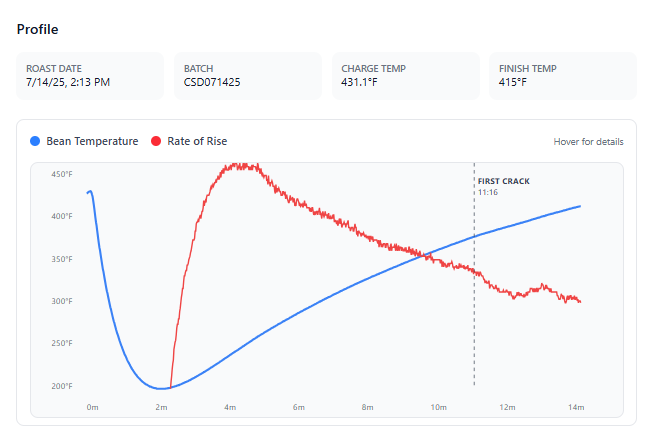653x440 pixels.
Task: Click the red Rate of Rise legend dot
Action: point(156,141)
